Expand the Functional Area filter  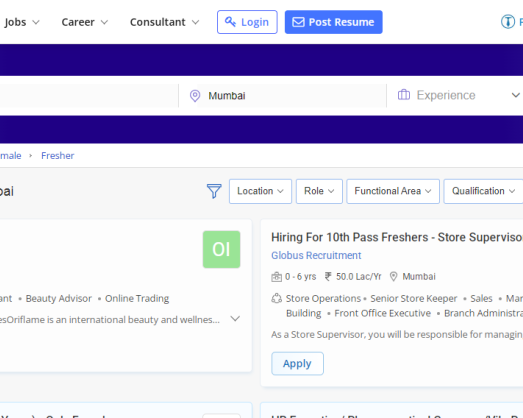click(393, 191)
